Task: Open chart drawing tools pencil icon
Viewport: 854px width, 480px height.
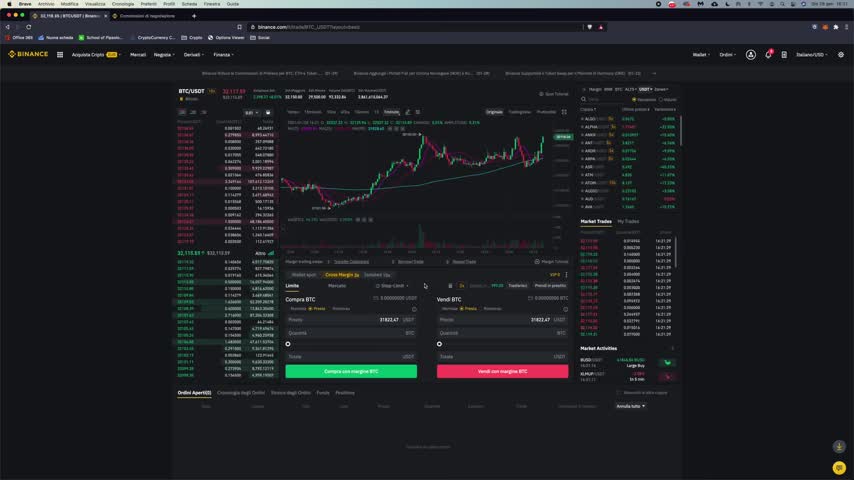Action: point(407,112)
